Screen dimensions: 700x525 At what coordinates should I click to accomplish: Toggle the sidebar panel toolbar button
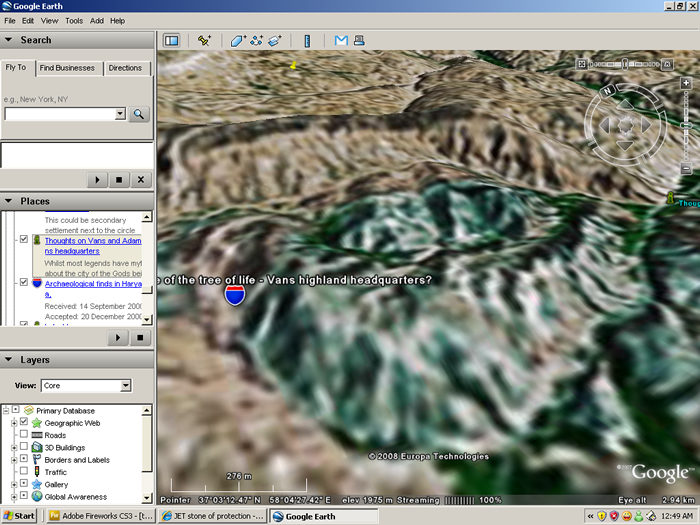[x=171, y=41]
